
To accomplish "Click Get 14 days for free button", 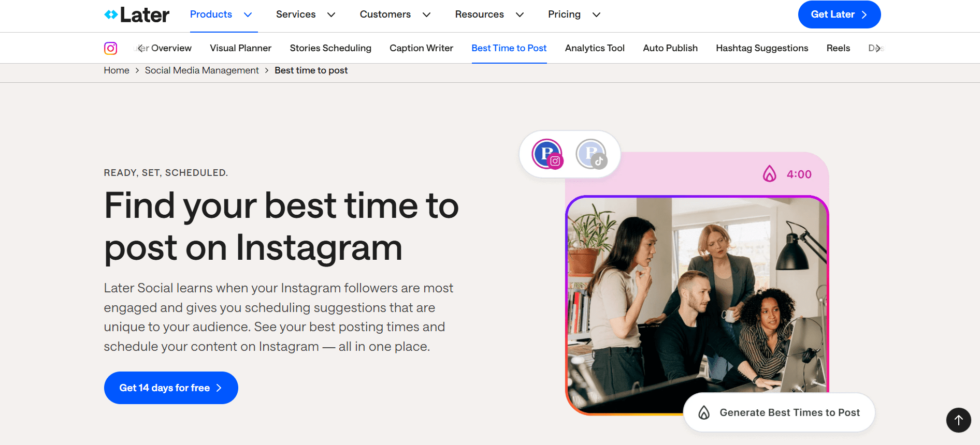I will (x=171, y=388).
